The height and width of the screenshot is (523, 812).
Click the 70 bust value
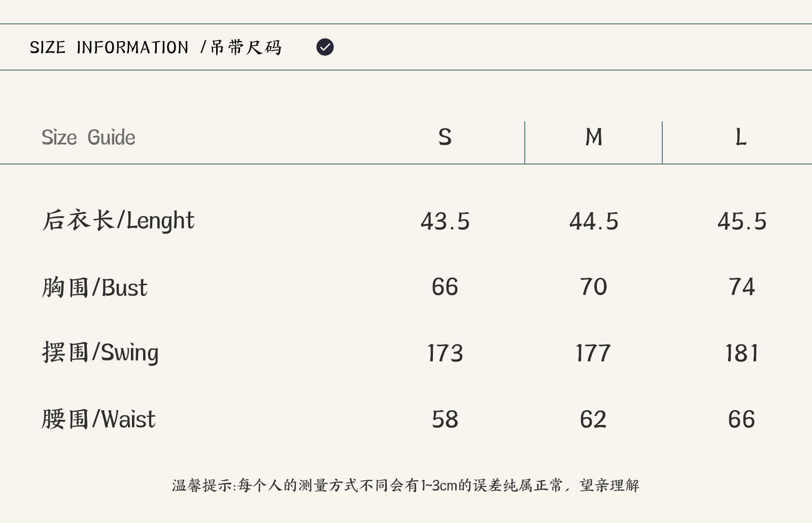coord(593,287)
